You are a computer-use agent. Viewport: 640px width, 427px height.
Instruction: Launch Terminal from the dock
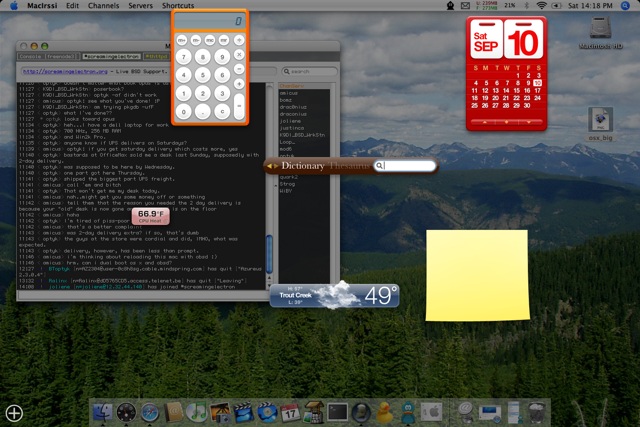tap(338, 412)
